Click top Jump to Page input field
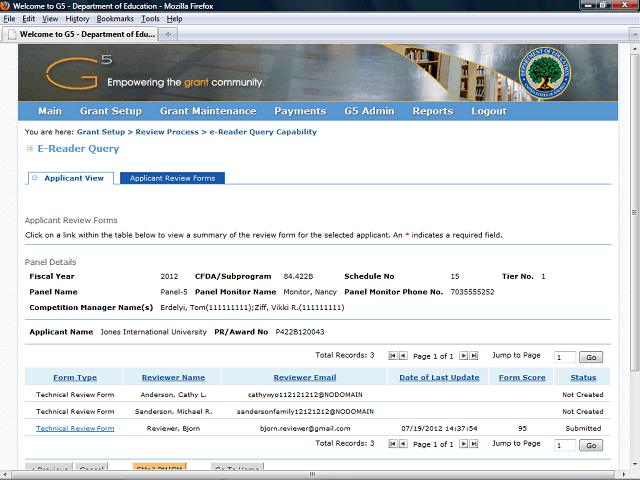 pyautogui.click(x=565, y=357)
